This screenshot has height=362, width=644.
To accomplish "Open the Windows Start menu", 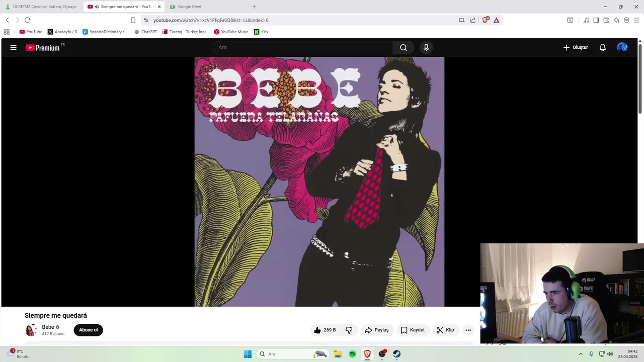I will [x=248, y=354].
